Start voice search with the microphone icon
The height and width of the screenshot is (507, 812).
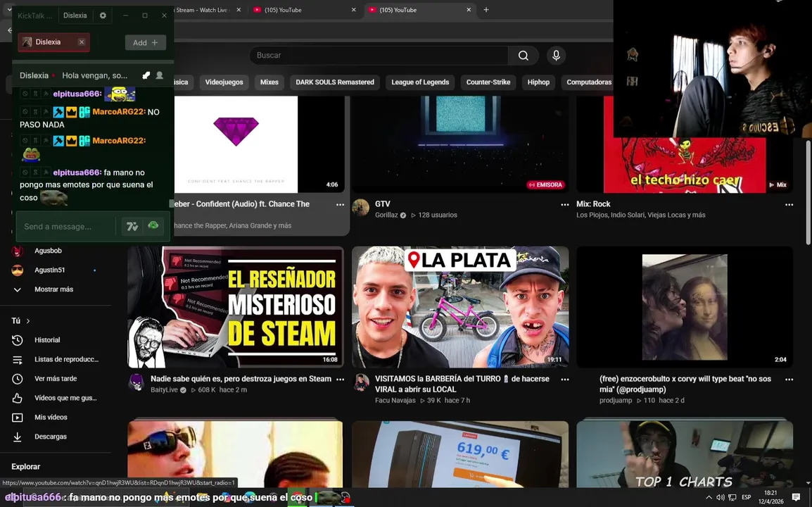(x=556, y=56)
